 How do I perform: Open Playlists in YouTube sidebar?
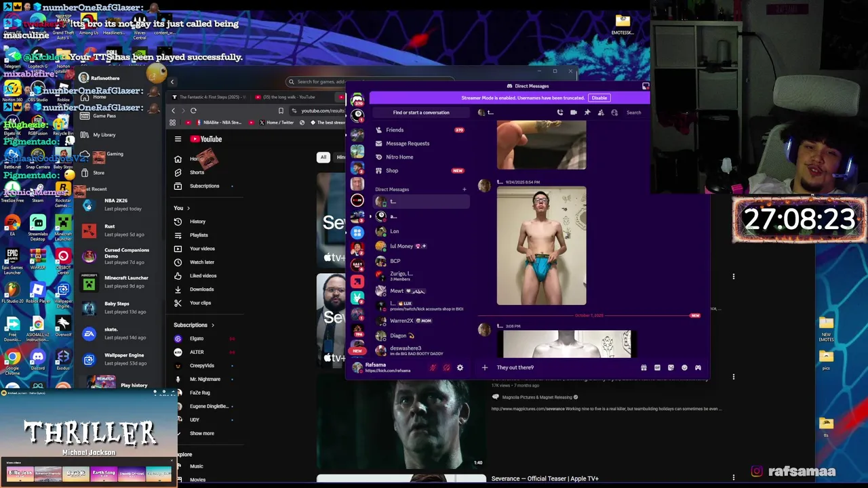(x=198, y=235)
